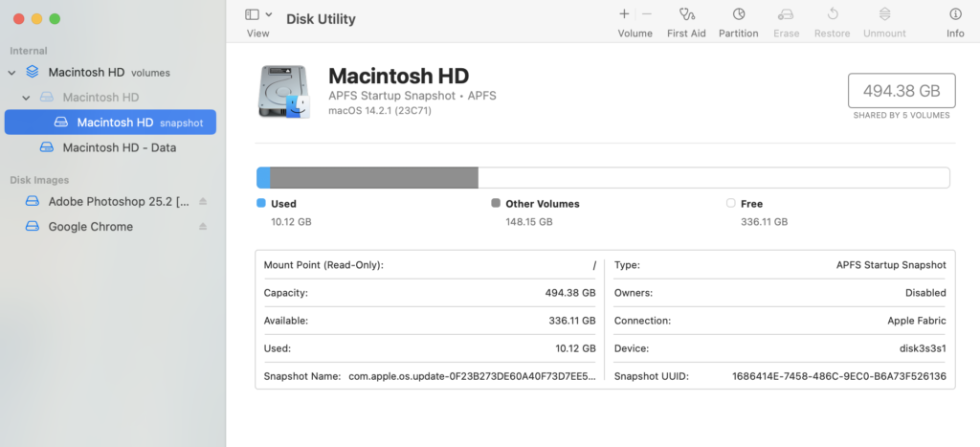
Task: Open the Partition pie chart icon
Action: (739, 13)
